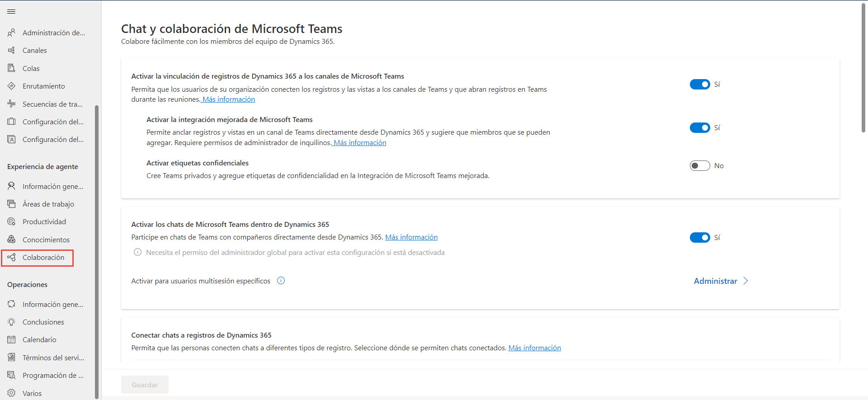This screenshot has height=400, width=868.
Task: Click the main page vertical scrollbar
Action: point(863,68)
